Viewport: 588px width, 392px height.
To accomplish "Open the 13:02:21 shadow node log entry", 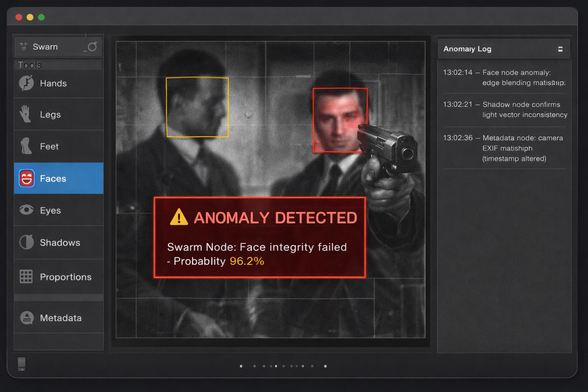I will [504, 109].
